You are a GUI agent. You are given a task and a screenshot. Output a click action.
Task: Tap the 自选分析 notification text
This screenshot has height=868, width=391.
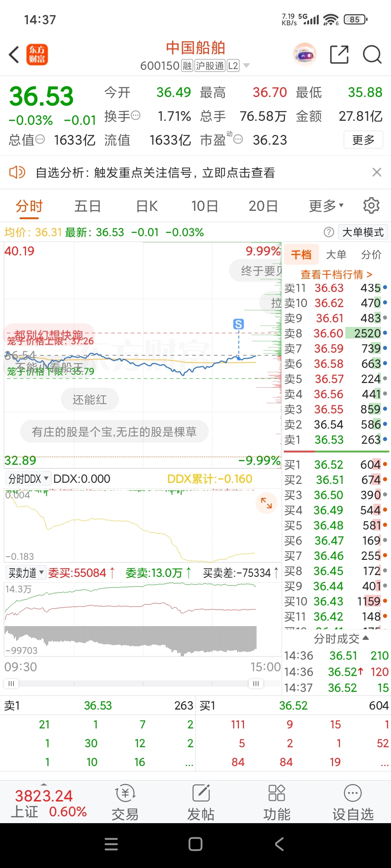pyautogui.click(x=155, y=173)
